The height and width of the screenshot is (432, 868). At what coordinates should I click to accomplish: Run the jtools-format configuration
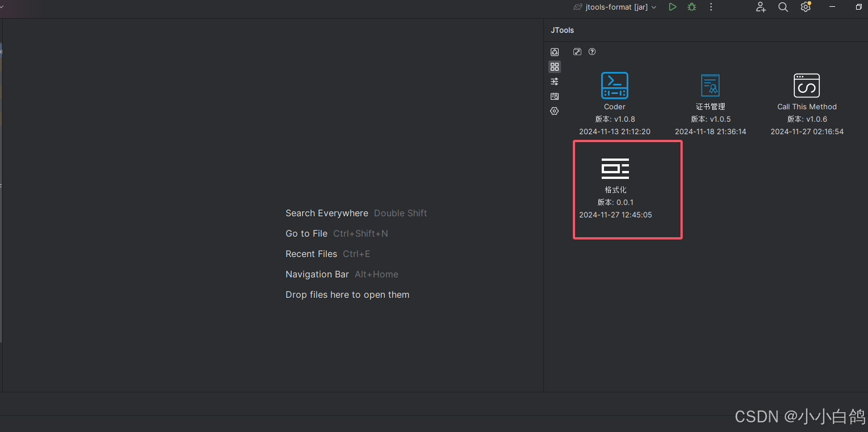pos(673,7)
